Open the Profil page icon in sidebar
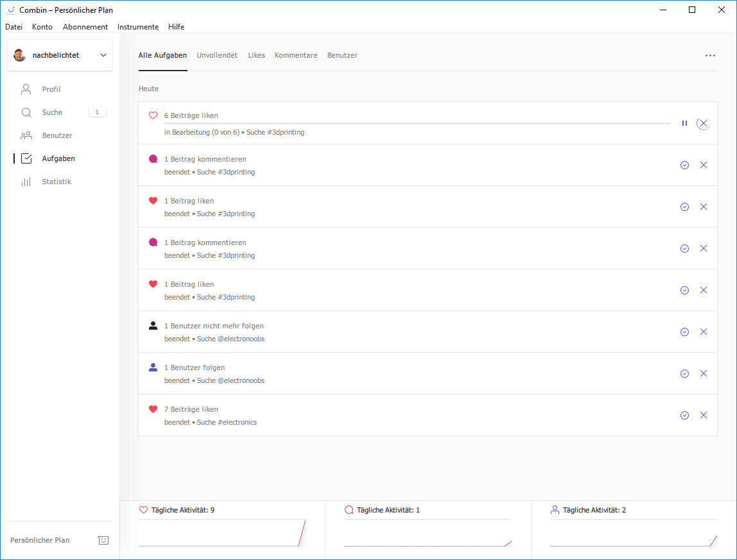 (x=26, y=89)
